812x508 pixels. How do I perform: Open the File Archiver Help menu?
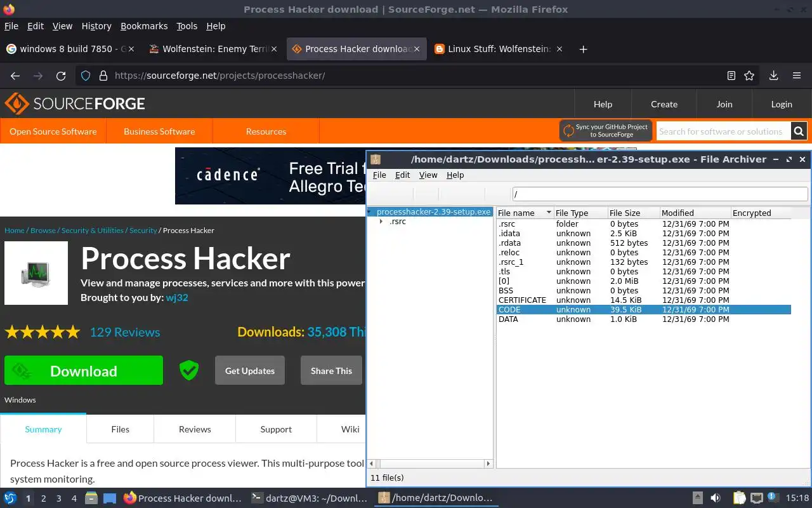[x=455, y=175]
